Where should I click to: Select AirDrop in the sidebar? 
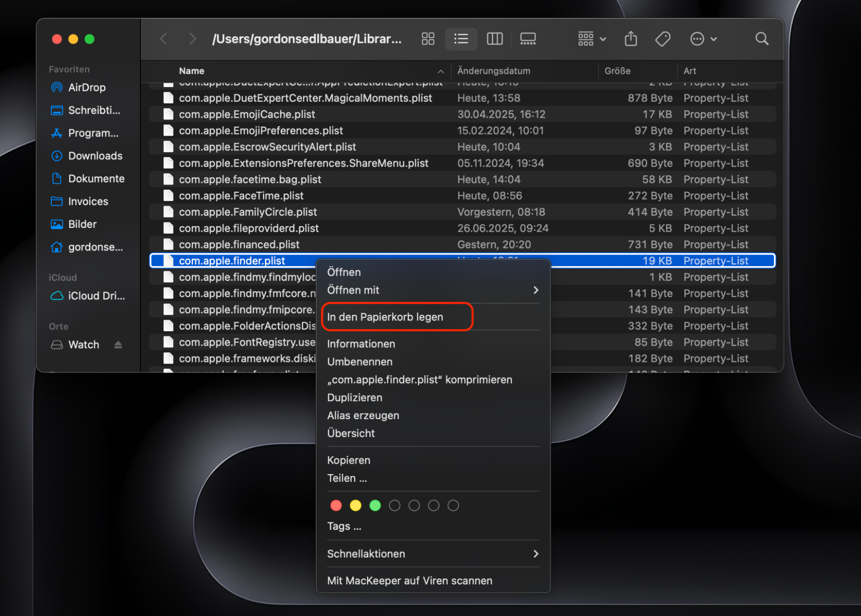point(87,87)
